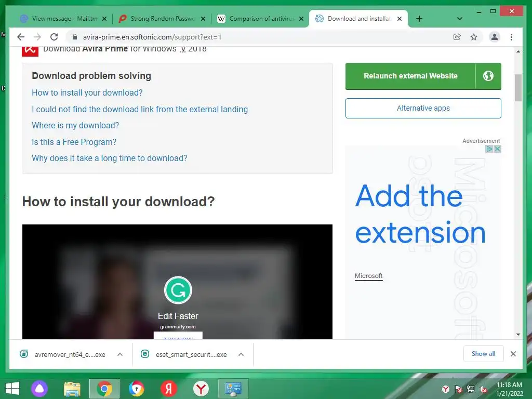
Task: Click Relaunch external Website button
Action: tap(410, 76)
